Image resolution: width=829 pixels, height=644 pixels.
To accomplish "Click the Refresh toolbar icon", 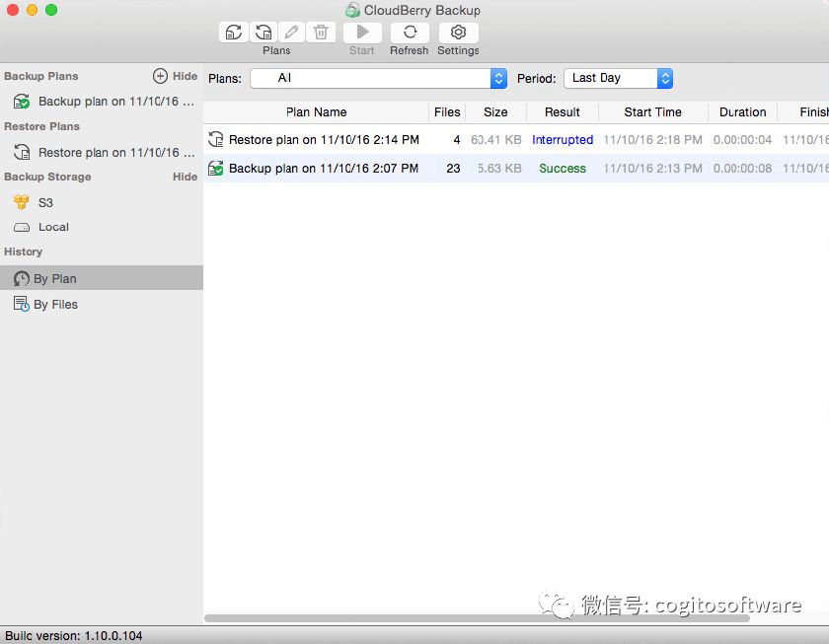I will (x=410, y=33).
